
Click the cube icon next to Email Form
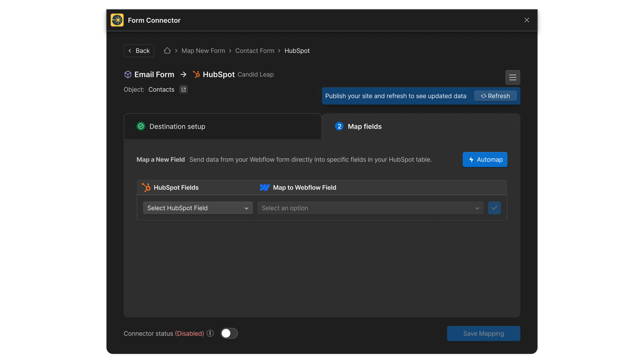128,74
